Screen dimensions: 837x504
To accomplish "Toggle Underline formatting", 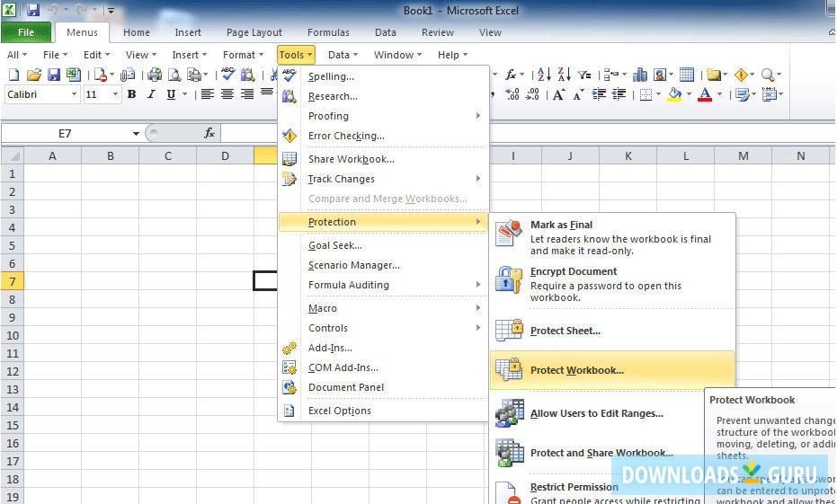I will pyautogui.click(x=168, y=94).
